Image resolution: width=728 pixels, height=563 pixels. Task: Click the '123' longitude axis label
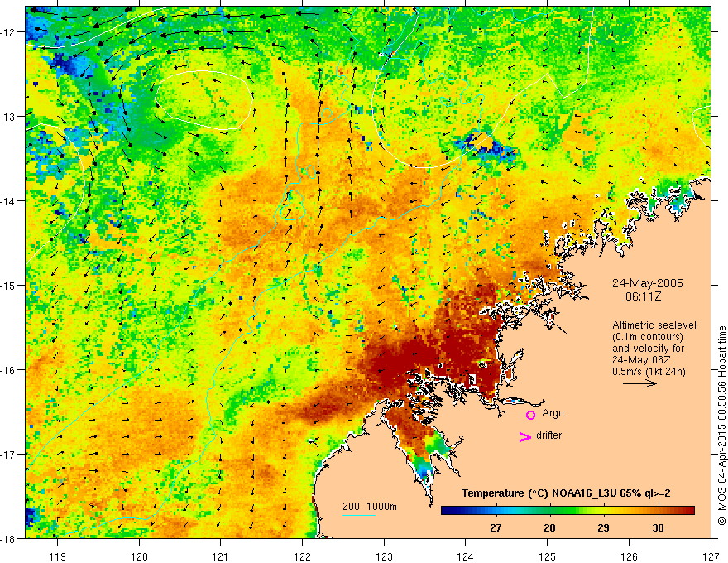tap(384, 556)
